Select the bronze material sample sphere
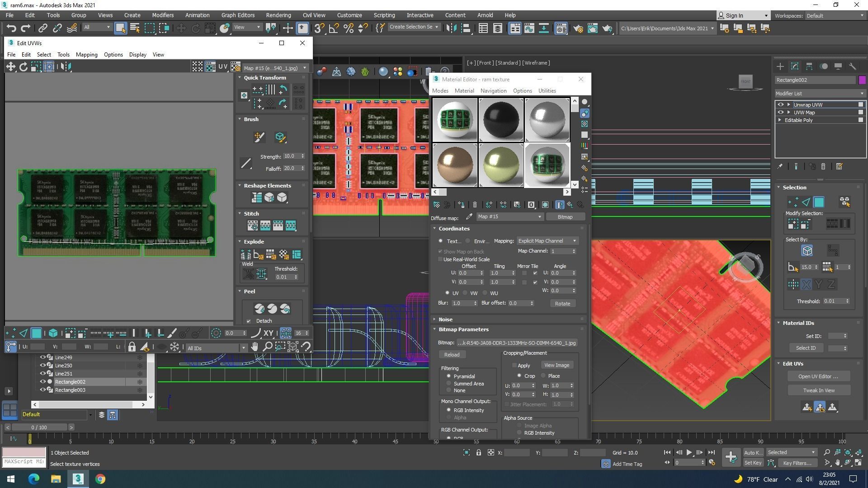Image resolution: width=868 pixels, height=488 pixels. (455, 165)
